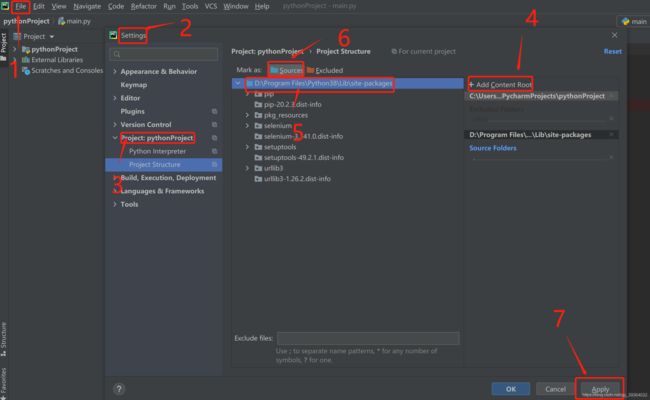The height and width of the screenshot is (400, 650).
Task: Select pythonProject folder in project tree
Action: (54, 49)
